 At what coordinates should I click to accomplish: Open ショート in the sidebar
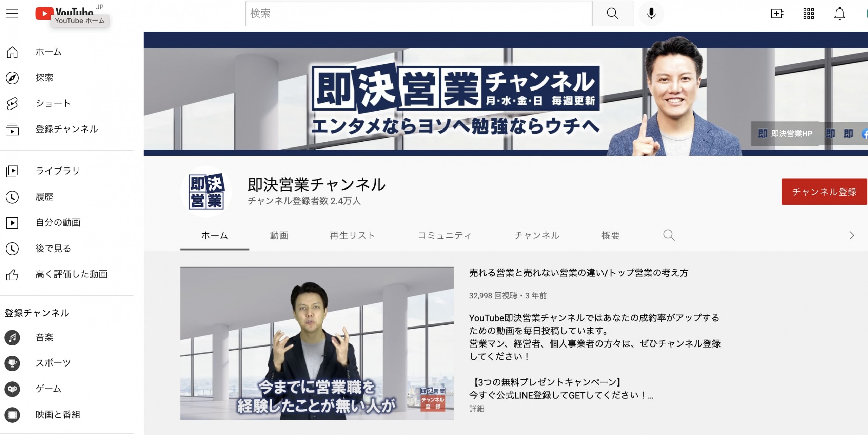tap(53, 103)
